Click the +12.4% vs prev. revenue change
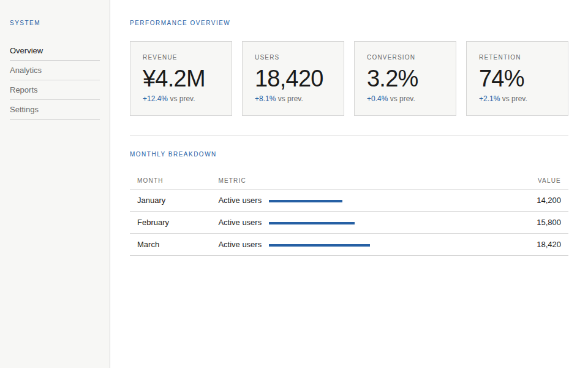588x368 pixels. pyautogui.click(x=169, y=99)
